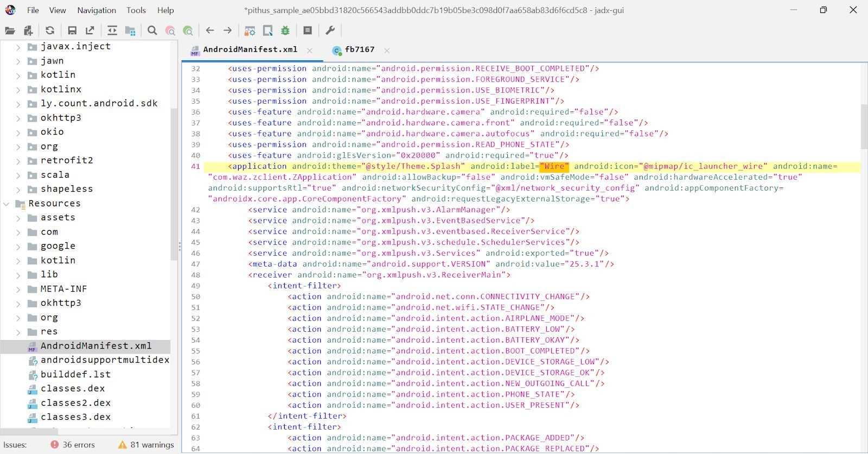The height and width of the screenshot is (454, 868).
Task: Select the scala package in tree
Action: (x=55, y=175)
